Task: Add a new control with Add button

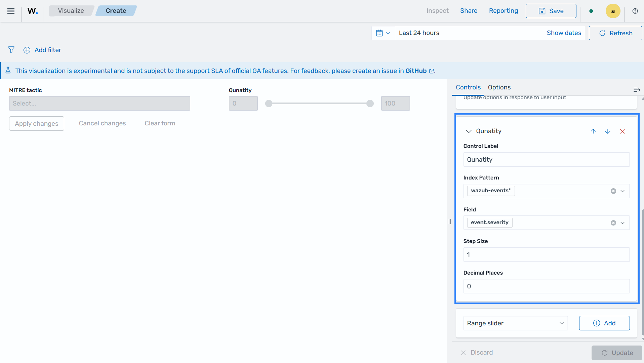Action: [x=604, y=323]
